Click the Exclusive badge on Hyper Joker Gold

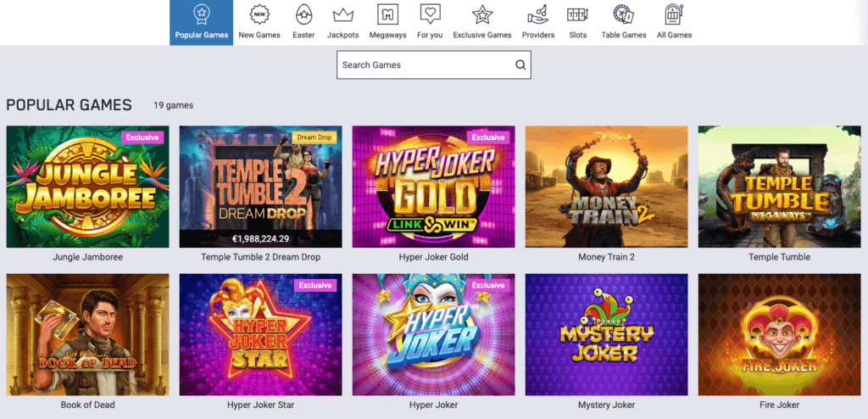coord(488,137)
